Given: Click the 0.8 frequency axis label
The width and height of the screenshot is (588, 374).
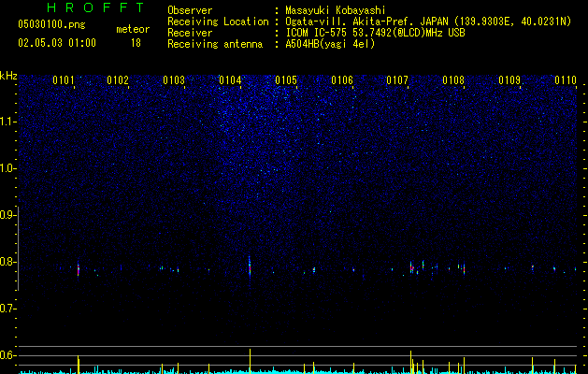Looking at the screenshot, I should pyautogui.click(x=7, y=262).
